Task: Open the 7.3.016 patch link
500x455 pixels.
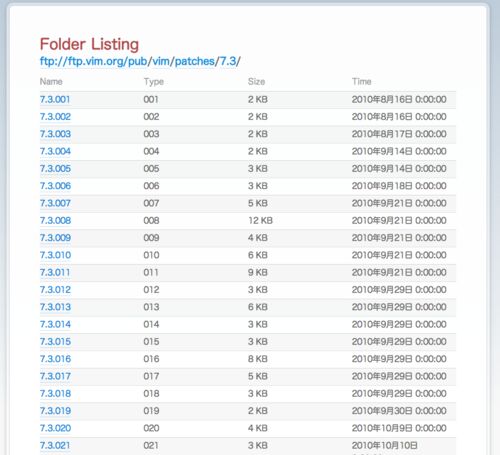Action: click(55, 359)
